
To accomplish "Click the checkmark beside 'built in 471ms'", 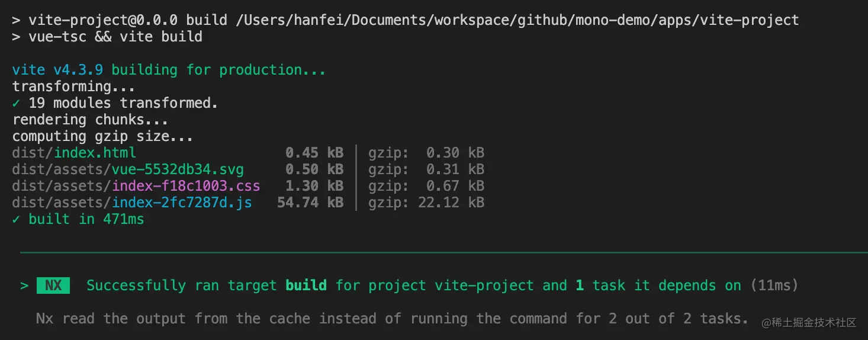I will [16, 219].
